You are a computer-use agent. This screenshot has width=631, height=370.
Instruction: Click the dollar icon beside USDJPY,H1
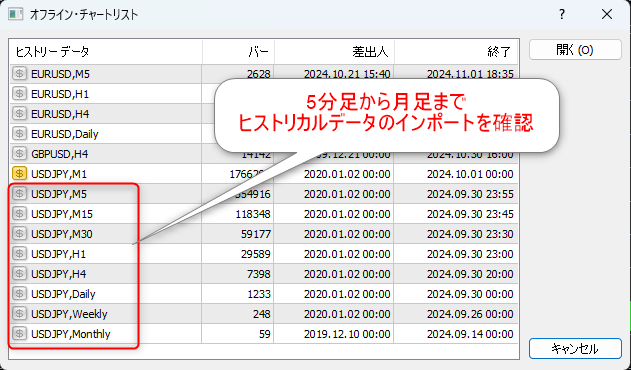pos(19,254)
